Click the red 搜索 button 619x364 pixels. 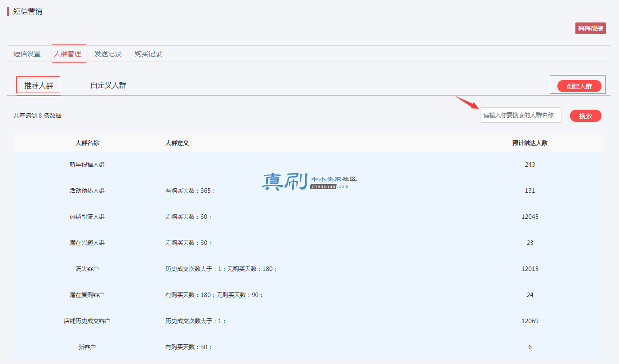(x=586, y=116)
